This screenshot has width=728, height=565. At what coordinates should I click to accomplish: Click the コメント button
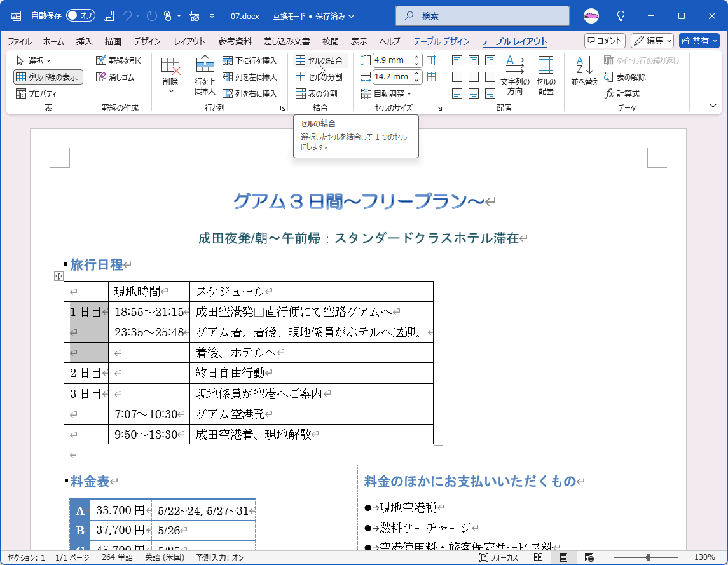604,40
